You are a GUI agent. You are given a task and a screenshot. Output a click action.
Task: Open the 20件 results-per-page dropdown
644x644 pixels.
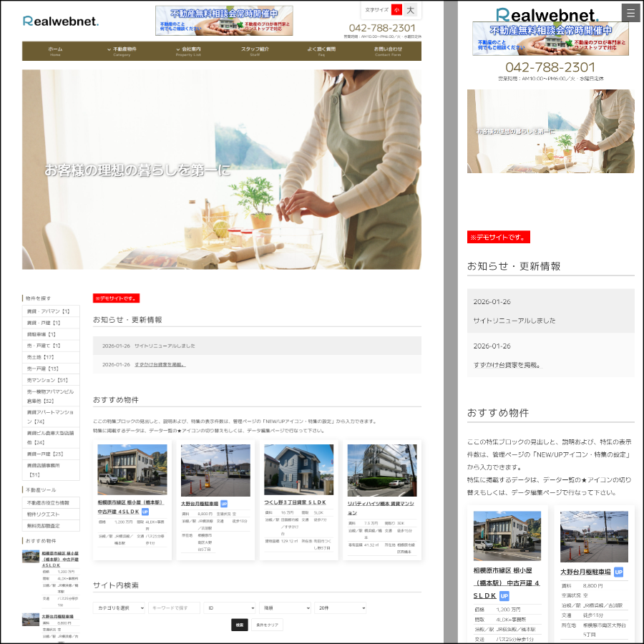point(340,608)
